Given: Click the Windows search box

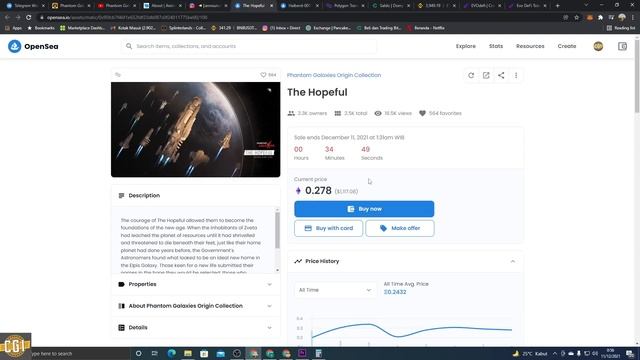Looking at the screenshot, I should click(x=80, y=353).
